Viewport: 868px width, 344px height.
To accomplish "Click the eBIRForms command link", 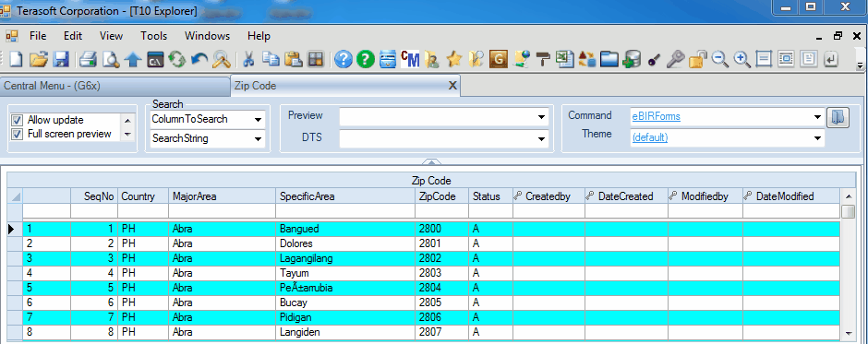I will click(656, 117).
